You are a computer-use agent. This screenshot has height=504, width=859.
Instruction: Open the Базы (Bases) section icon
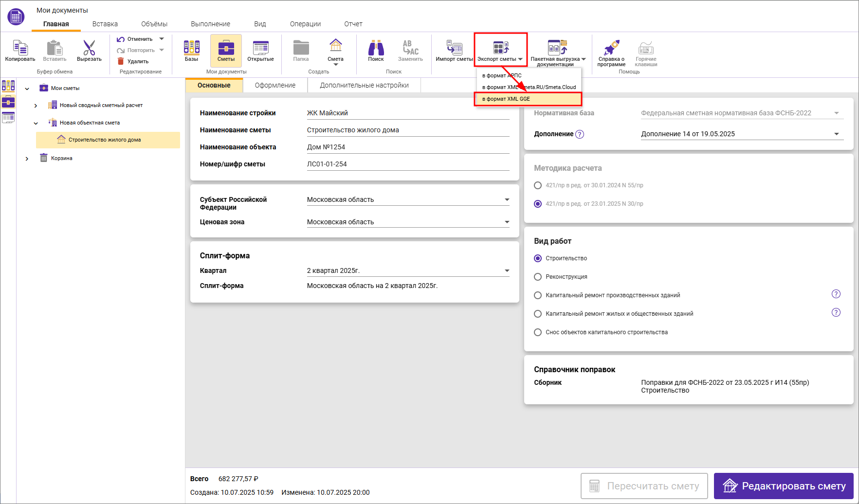coord(191,48)
